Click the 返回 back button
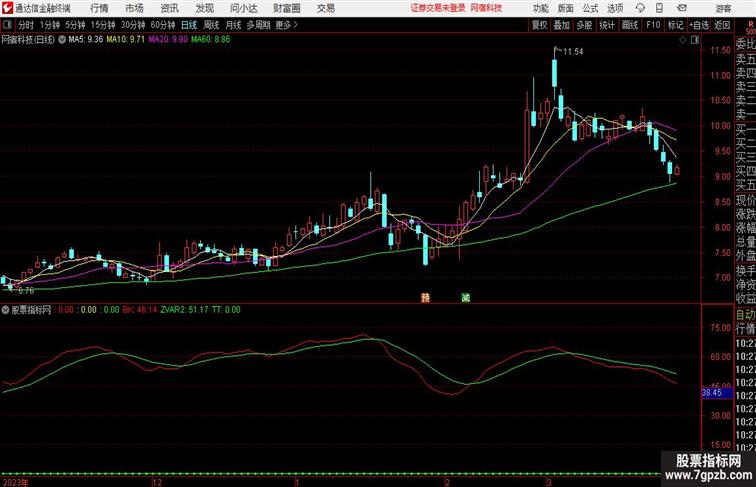Screen dimensions: 756x487 (722, 25)
